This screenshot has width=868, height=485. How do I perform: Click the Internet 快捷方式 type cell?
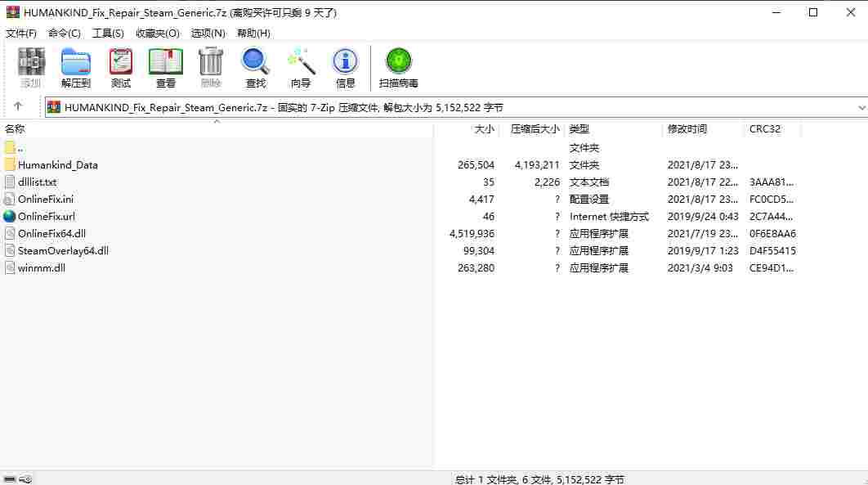coord(609,217)
